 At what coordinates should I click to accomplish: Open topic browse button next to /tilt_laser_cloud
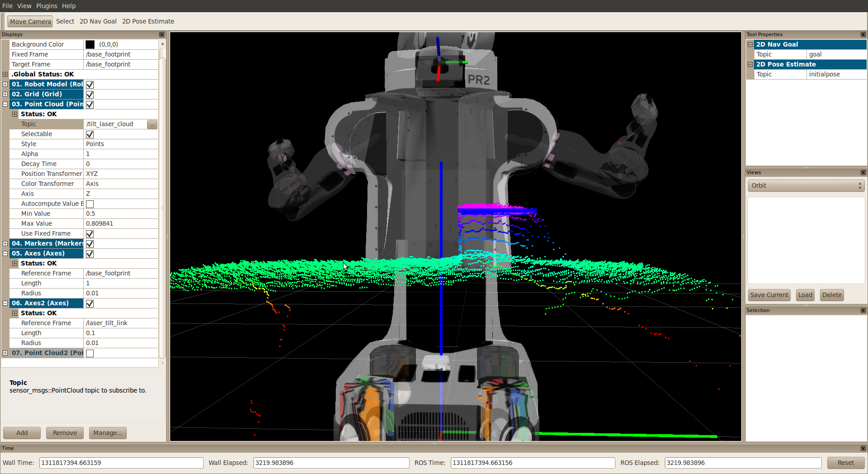[x=152, y=124]
